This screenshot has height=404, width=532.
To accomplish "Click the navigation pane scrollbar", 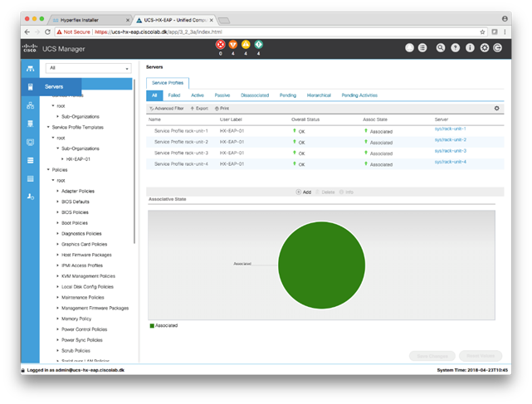I will pos(134,161).
